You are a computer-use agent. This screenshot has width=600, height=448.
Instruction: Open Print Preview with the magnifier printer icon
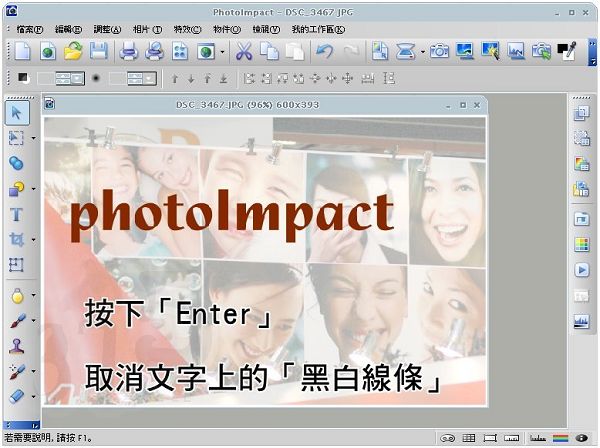pyautogui.click(x=155, y=51)
